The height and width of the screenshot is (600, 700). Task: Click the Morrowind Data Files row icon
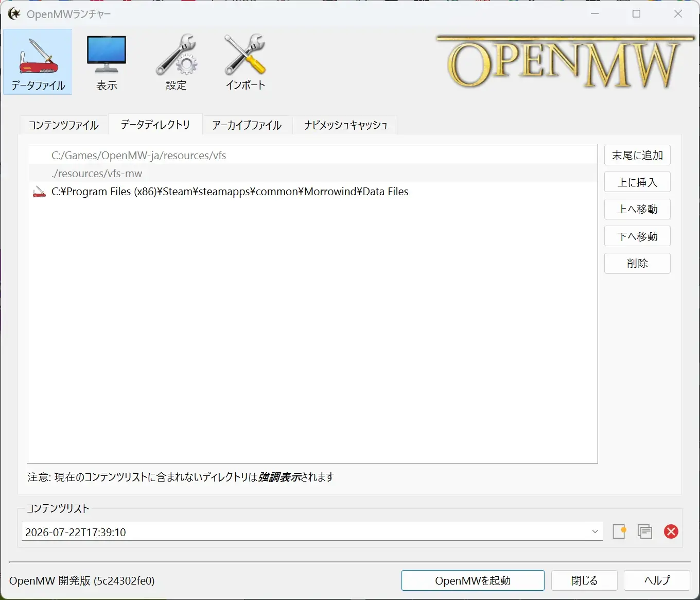tap(39, 192)
